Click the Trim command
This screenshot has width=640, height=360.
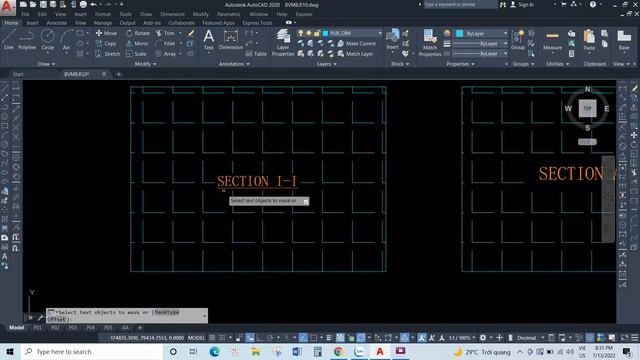(x=165, y=33)
